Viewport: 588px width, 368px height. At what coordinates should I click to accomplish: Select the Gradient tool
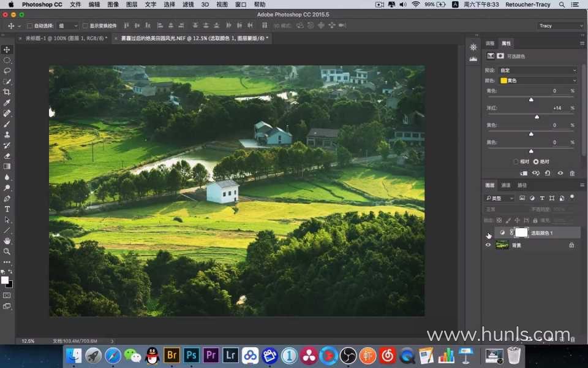7,166
